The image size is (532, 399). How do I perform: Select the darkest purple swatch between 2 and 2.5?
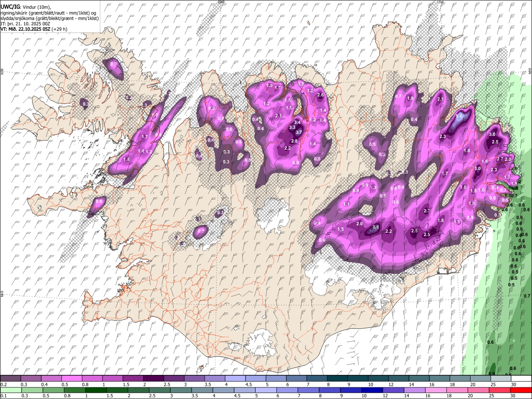click(153, 378)
